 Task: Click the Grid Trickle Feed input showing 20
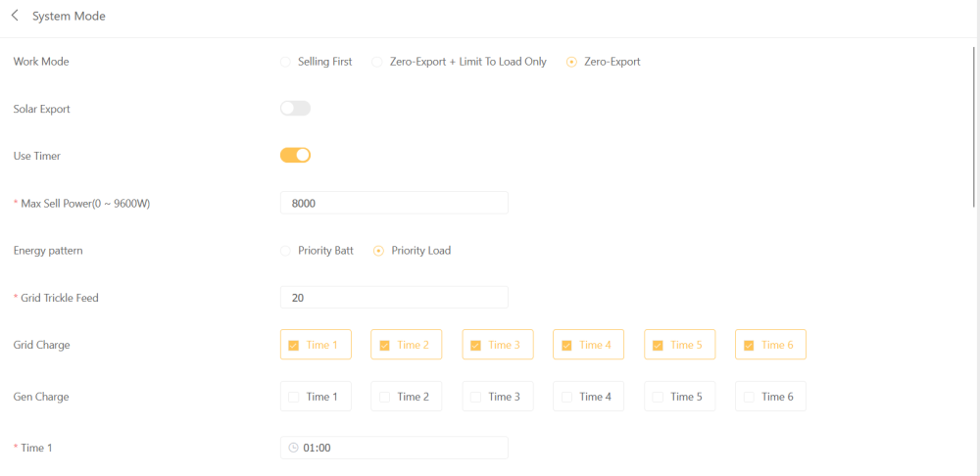tap(394, 298)
